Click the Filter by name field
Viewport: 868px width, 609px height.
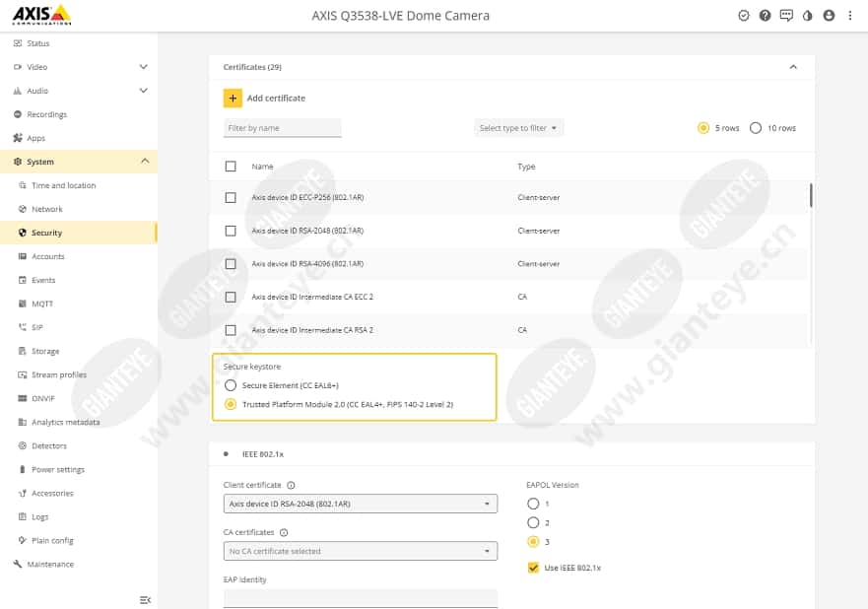coord(283,128)
